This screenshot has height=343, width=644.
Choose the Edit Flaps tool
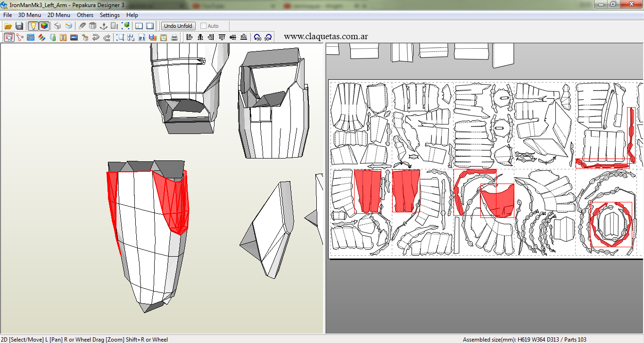tap(31, 37)
